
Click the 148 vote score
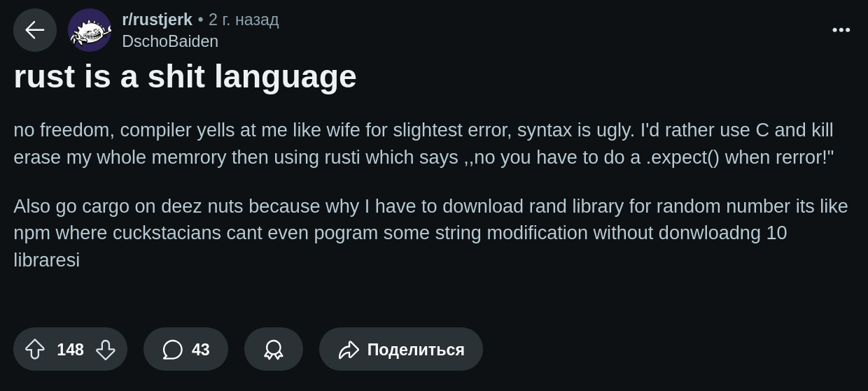pos(70,349)
